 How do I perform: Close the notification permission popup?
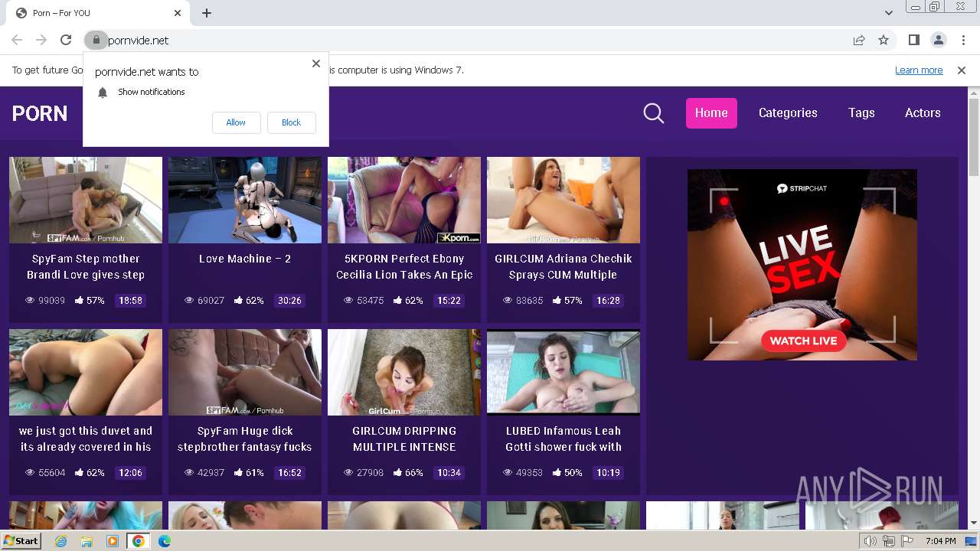(316, 64)
